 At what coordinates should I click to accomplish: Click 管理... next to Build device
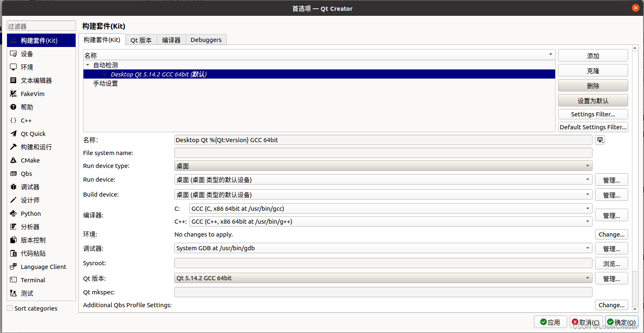point(612,195)
